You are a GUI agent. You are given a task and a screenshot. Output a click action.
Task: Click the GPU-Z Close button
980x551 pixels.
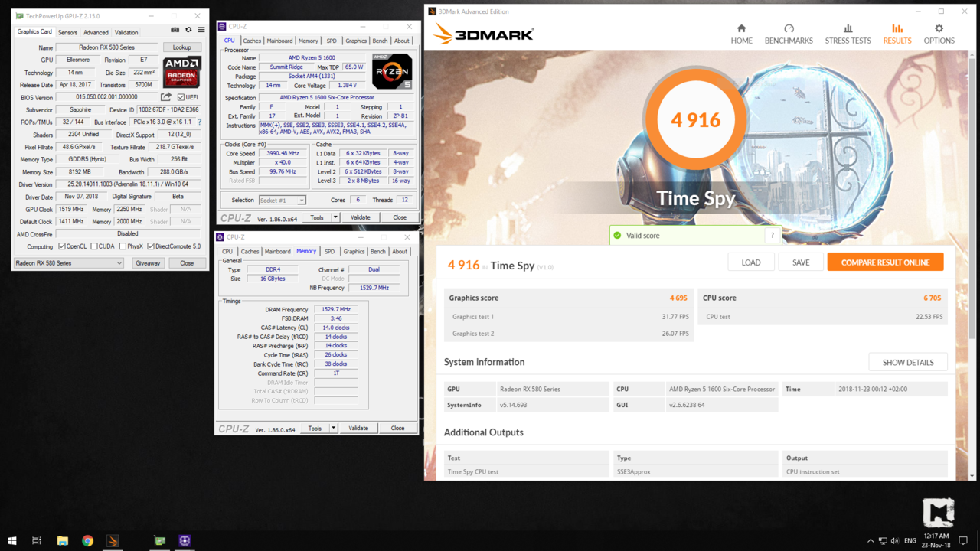click(x=187, y=263)
